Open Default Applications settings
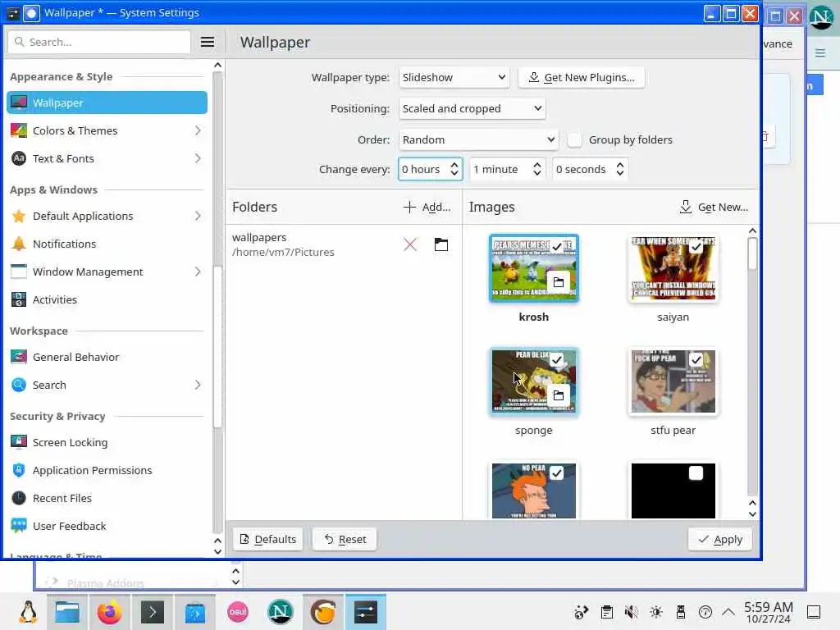Screen dimensions: 840x630 coord(107,216)
